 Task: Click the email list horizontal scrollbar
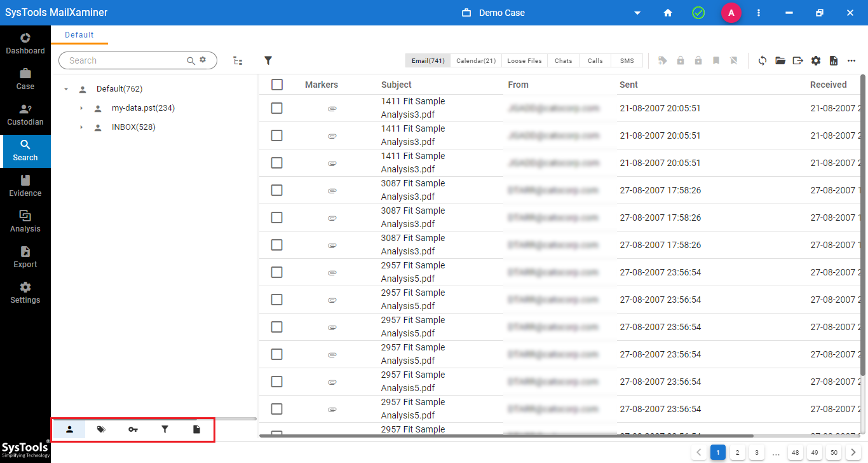(506, 436)
